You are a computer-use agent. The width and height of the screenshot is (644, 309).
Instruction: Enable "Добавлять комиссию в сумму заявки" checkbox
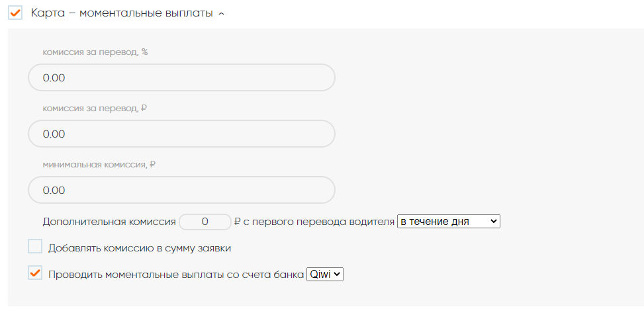(x=35, y=247)
